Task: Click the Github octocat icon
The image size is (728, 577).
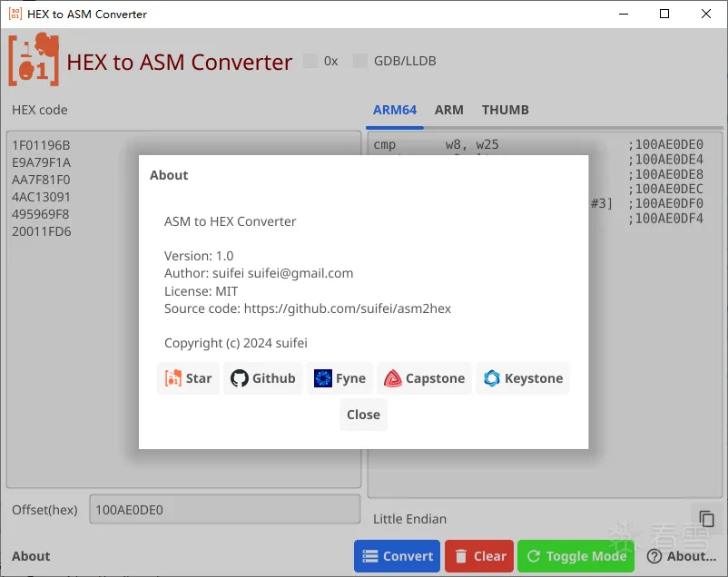Action: [x=240, y=378]
